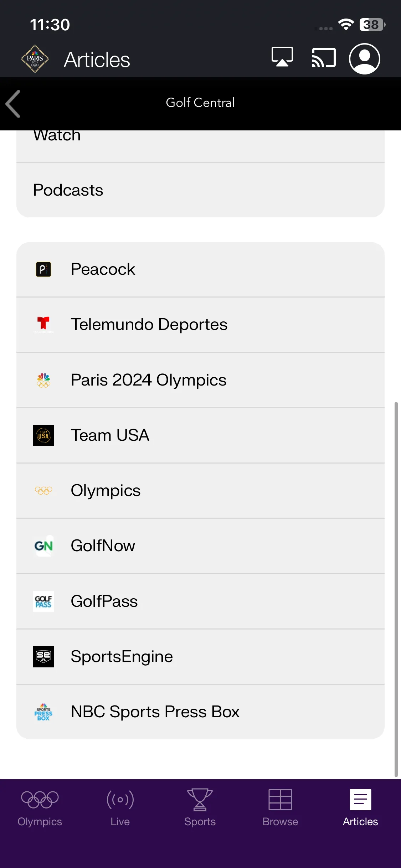Tap the Team USA logo icon

pos(43,435)
